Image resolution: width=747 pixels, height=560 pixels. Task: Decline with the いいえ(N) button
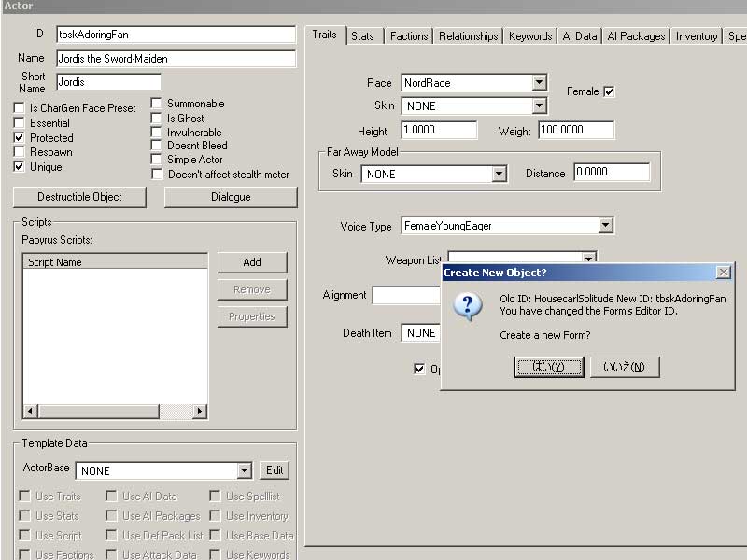(x=625, y=367)
